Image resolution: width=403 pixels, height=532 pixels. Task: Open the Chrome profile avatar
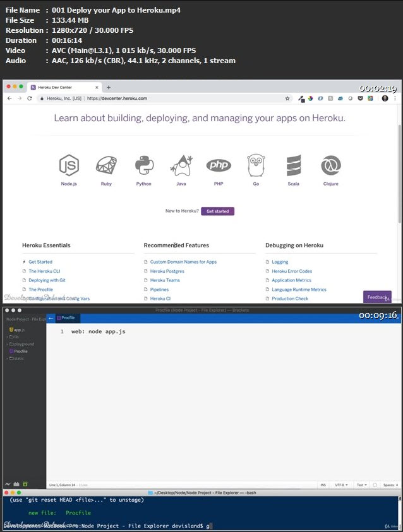coord(385,98)
